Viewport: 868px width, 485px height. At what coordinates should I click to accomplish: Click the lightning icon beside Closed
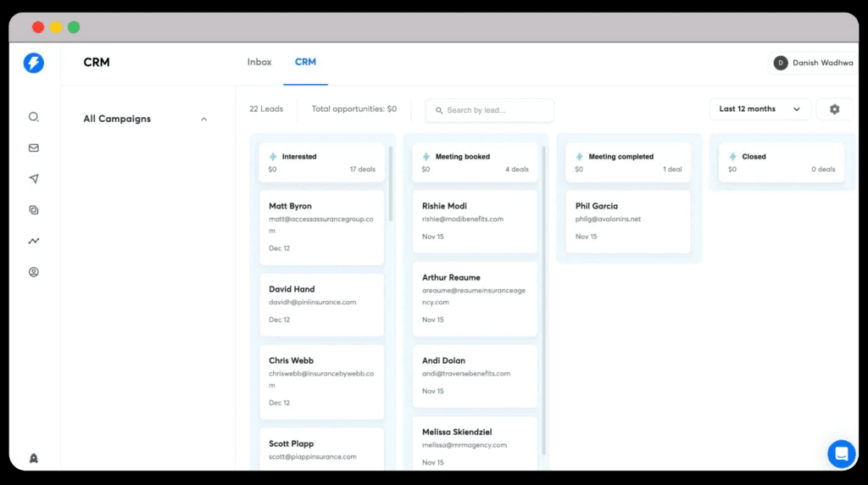click(733, 157)
